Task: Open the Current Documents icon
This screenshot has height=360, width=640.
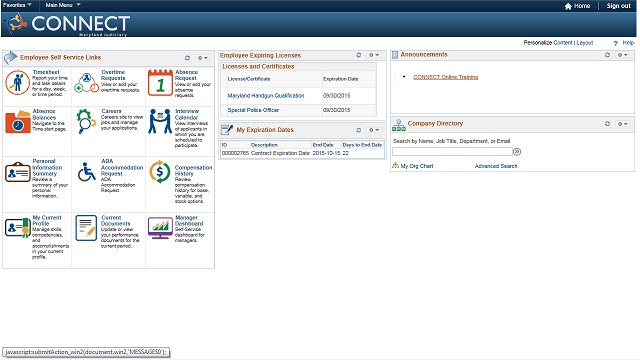Action: tap(86, 228)
